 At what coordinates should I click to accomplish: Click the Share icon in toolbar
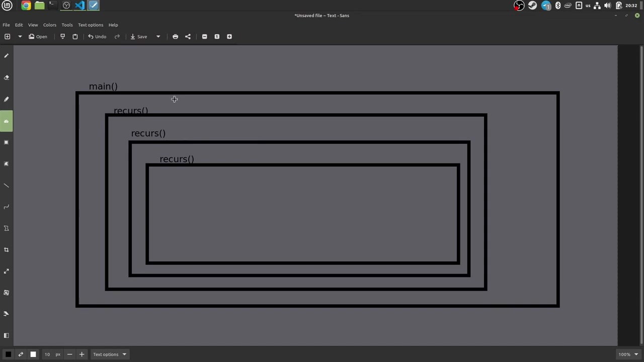click(188, 37)
